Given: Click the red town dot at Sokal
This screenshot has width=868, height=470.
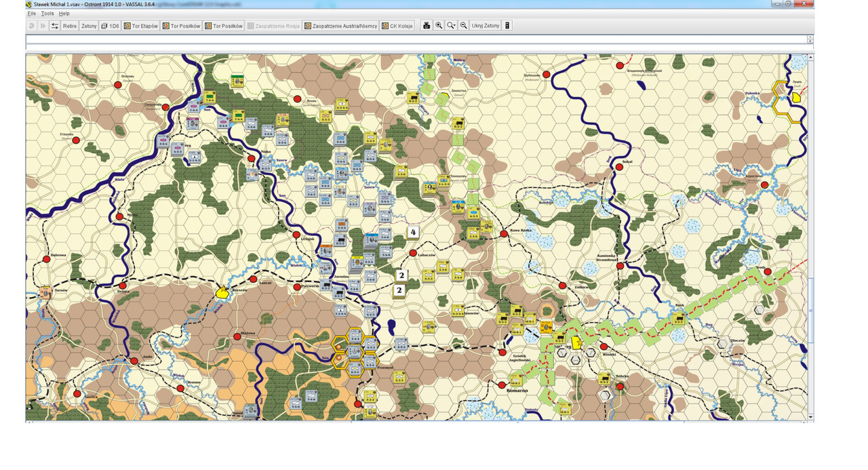Looking at the screenshot, I should tap(619, 167).
